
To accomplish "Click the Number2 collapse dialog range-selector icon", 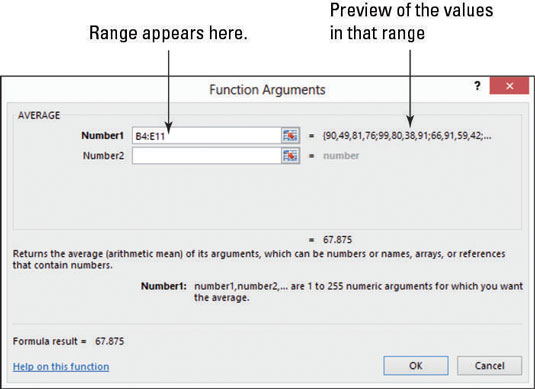I will [x=290, y=156].
